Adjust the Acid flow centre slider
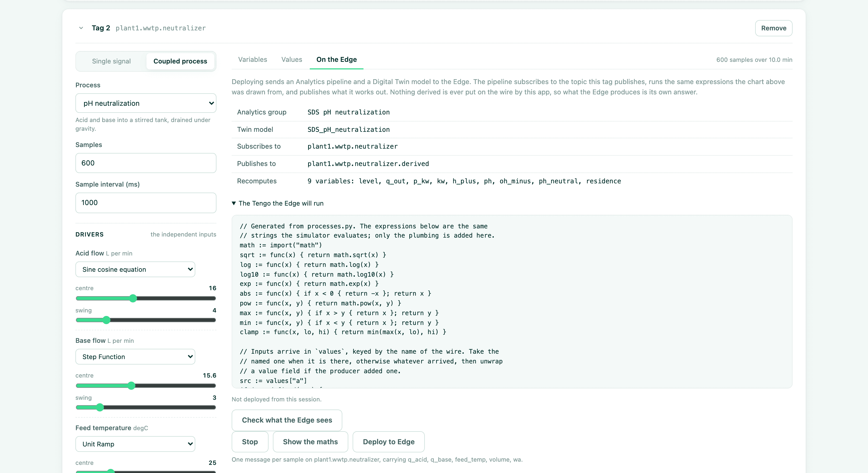The height and width of the screenshot is (473, 868). pyautogui.click(x=146, y=299)
